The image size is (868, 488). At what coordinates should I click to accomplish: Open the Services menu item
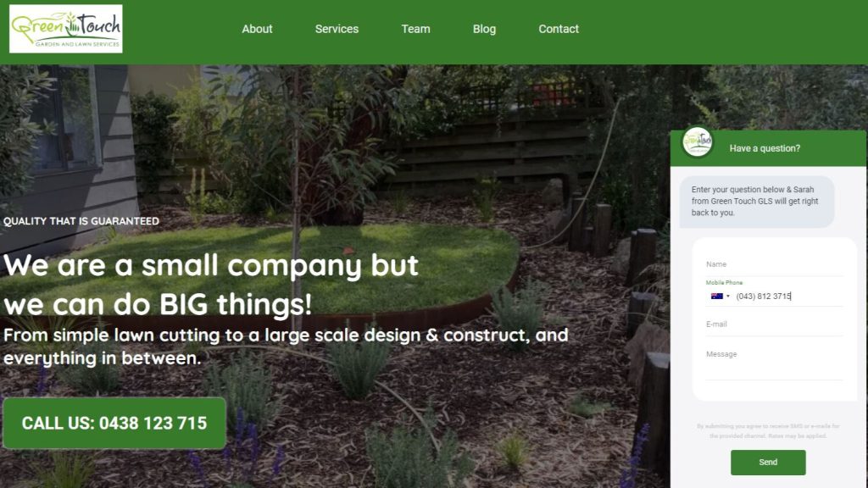pyautogui.click(x=337, y=29)
